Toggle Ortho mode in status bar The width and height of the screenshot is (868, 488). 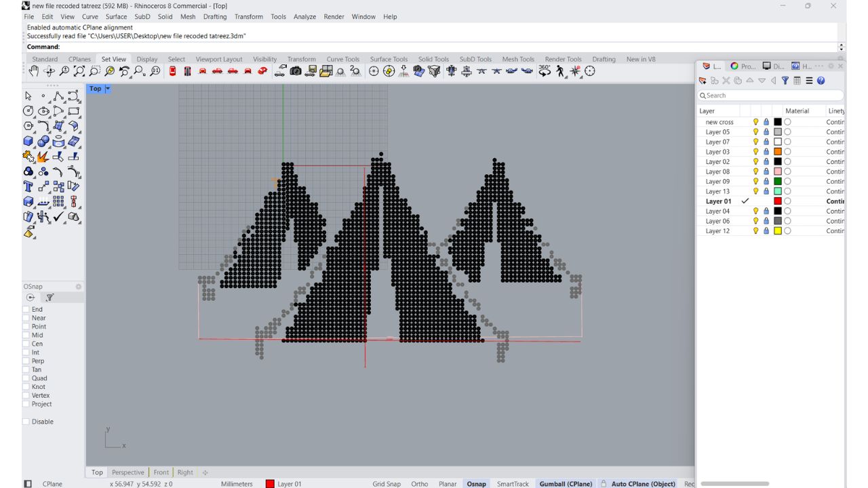click(420, 484)
